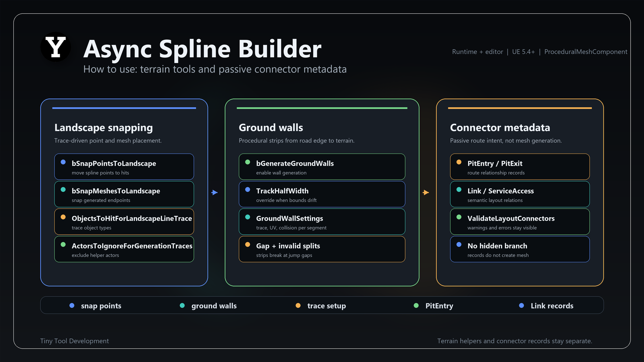Image resolution: width=644 pixels, height=362 pixels.
Task: Click the Ground walls heading
Action: [271, 128]
